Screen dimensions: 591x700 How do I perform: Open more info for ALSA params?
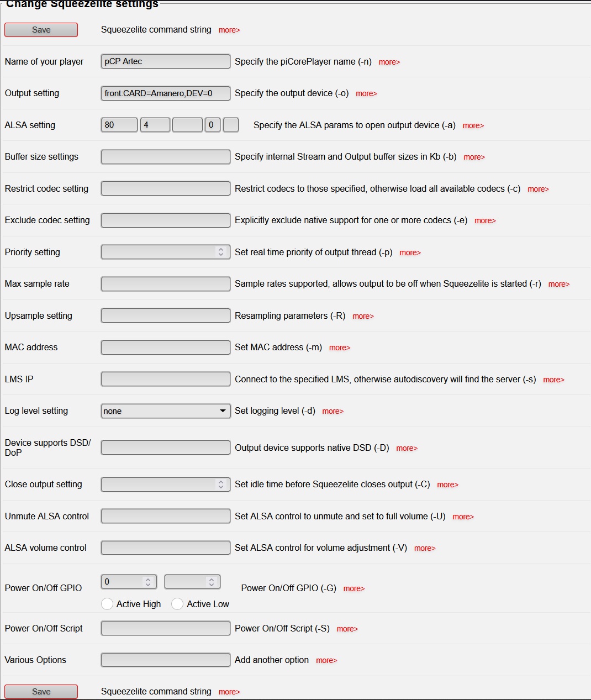(x=473, y=126)
